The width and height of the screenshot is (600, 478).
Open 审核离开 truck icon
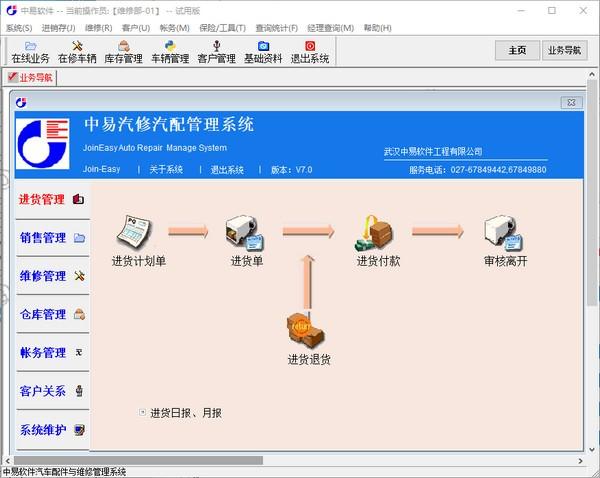click(504, 232)
